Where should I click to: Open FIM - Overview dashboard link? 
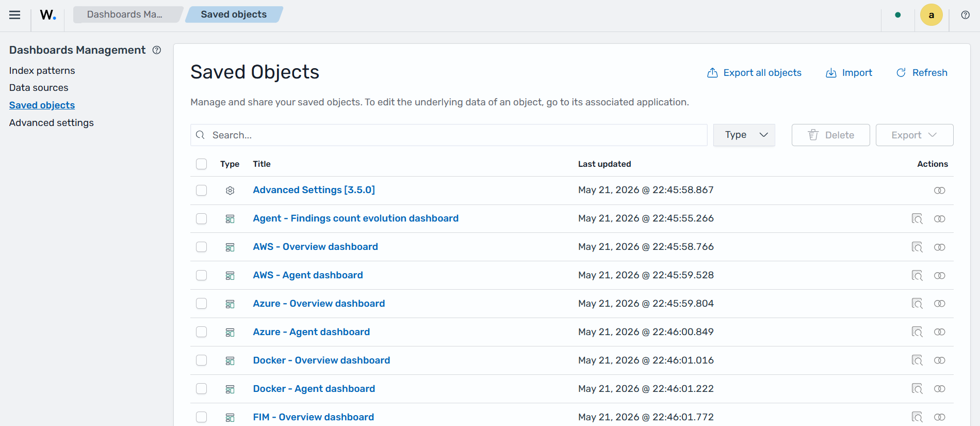pyautogui.click(x=313, y=417)
